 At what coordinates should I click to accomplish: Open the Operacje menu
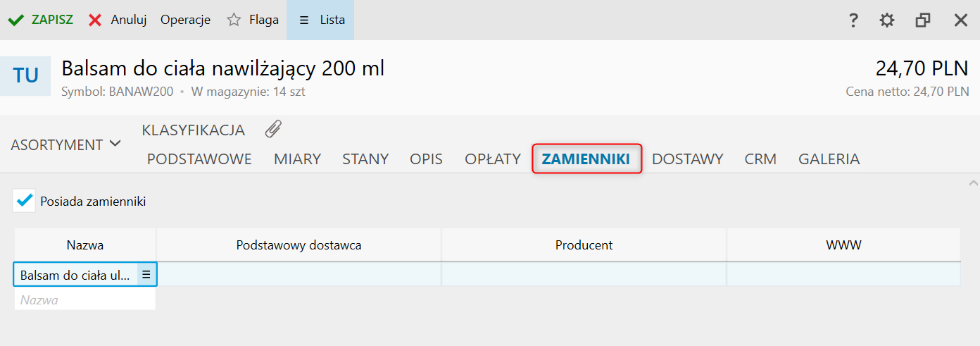click(x=185, y=20)
